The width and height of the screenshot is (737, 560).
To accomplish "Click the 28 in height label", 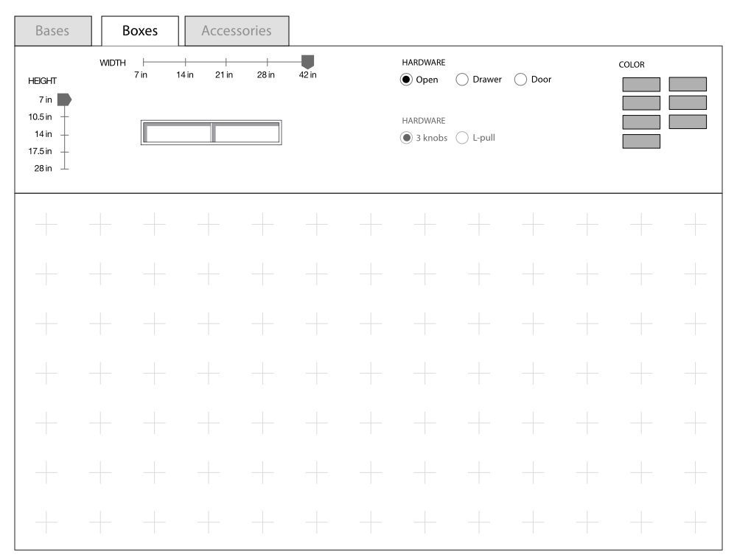I will [43, 168].
